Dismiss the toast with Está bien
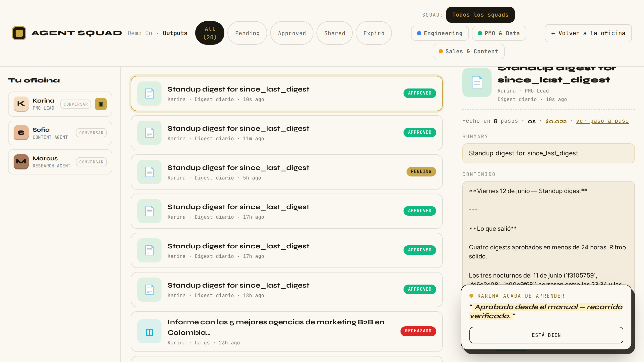The width and height of the screenshot is (644, 362). 546,335
